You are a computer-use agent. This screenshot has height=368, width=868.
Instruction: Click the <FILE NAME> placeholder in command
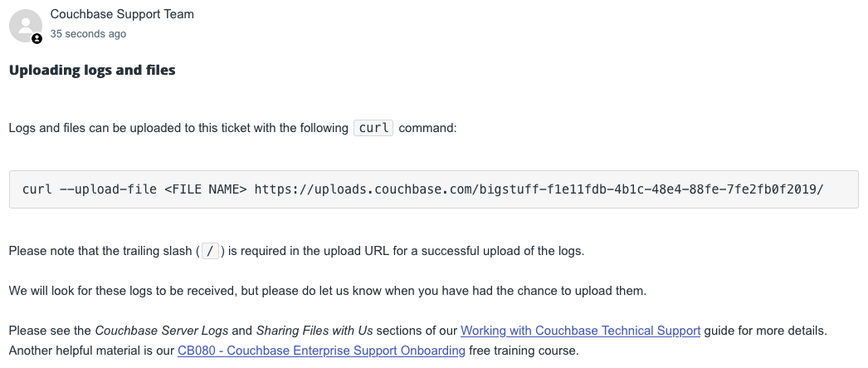point(205,189)
